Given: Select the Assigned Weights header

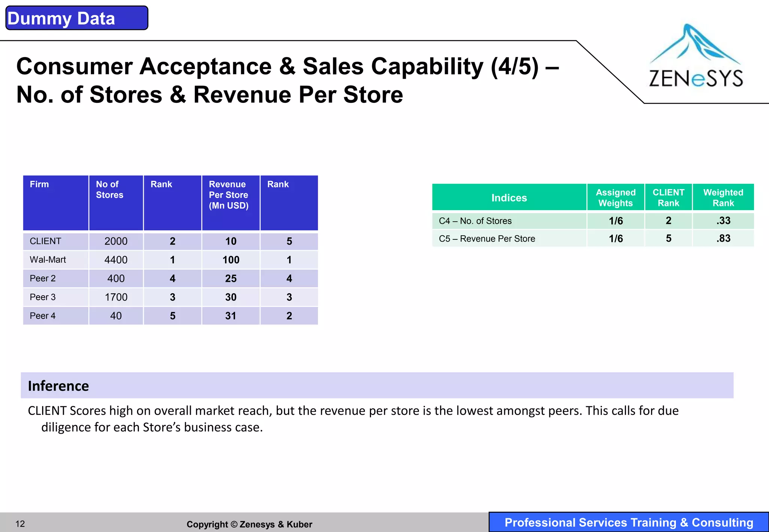Looking at the screenshot, I should point(616,197).
